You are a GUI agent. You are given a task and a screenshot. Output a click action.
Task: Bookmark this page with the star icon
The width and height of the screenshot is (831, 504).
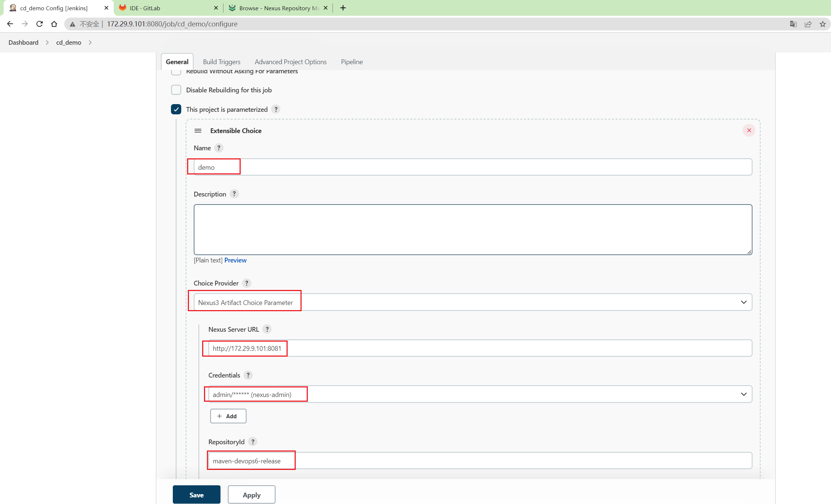click(x=823, y=24)
